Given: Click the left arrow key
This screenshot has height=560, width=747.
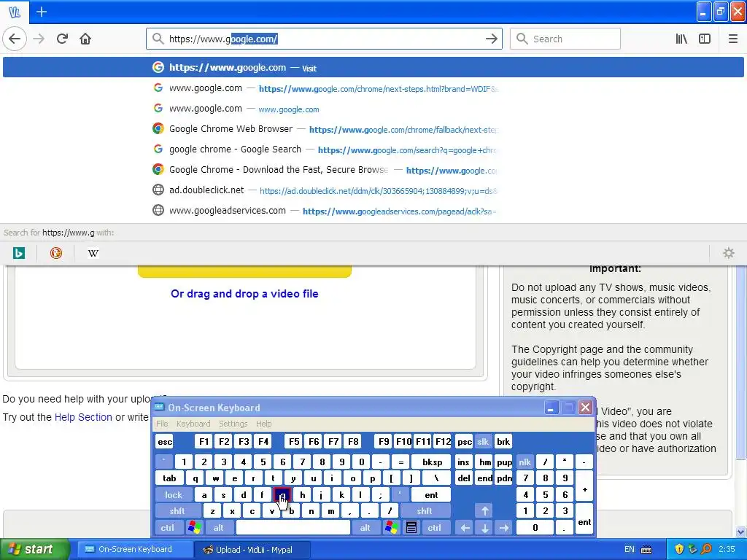Looking at the screenshot, I should pos(465,528).
